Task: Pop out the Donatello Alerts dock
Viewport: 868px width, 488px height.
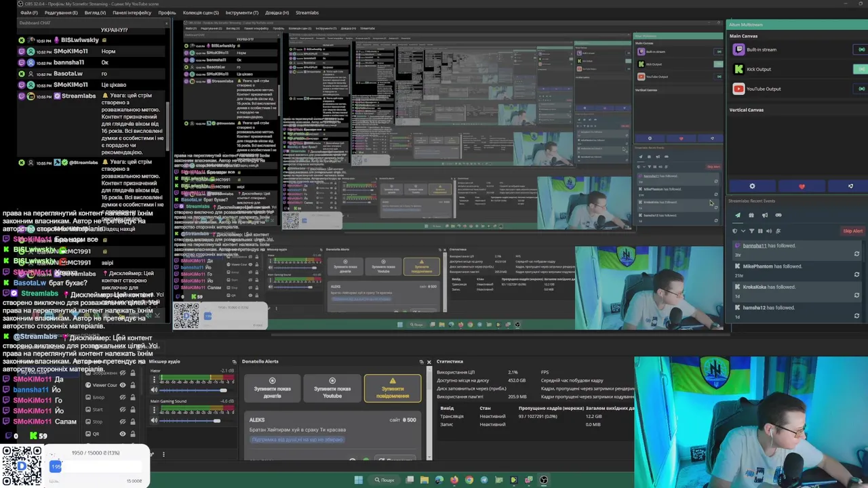Action: (421, 361)
